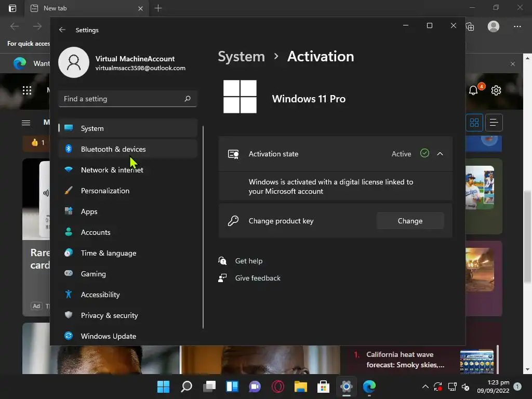532x399 pixels.
Task: Collapse the Activation state section chevron
Action: [x=440, y=154]
